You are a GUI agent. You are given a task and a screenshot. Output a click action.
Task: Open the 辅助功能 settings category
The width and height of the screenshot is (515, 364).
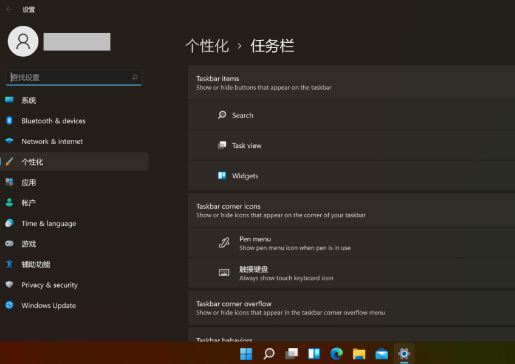click(x=74, y=264)
